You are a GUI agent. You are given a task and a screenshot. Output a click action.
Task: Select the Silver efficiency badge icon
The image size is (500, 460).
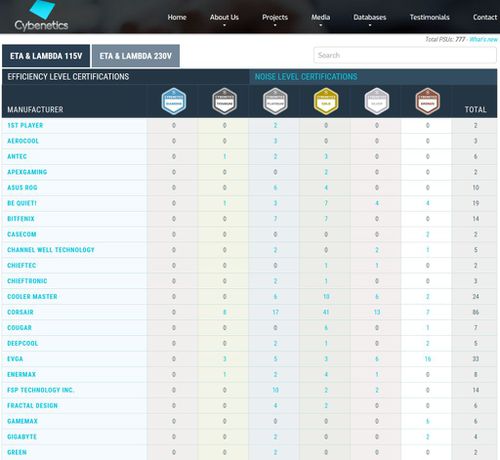click(x=377, y=101)
